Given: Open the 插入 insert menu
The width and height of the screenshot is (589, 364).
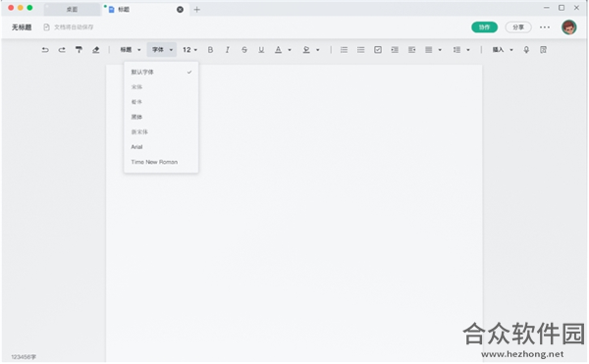Looking at the screenshot, I should (x=503, y=49).
